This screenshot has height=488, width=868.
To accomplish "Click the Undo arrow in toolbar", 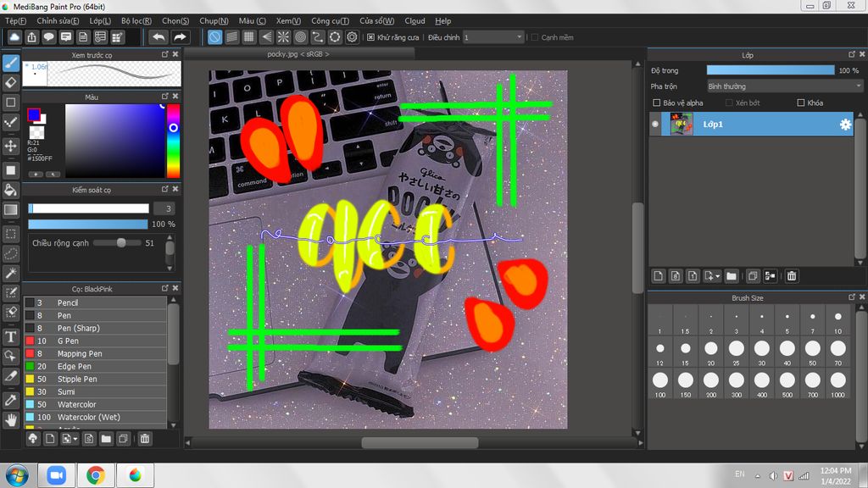I will 159,37.
